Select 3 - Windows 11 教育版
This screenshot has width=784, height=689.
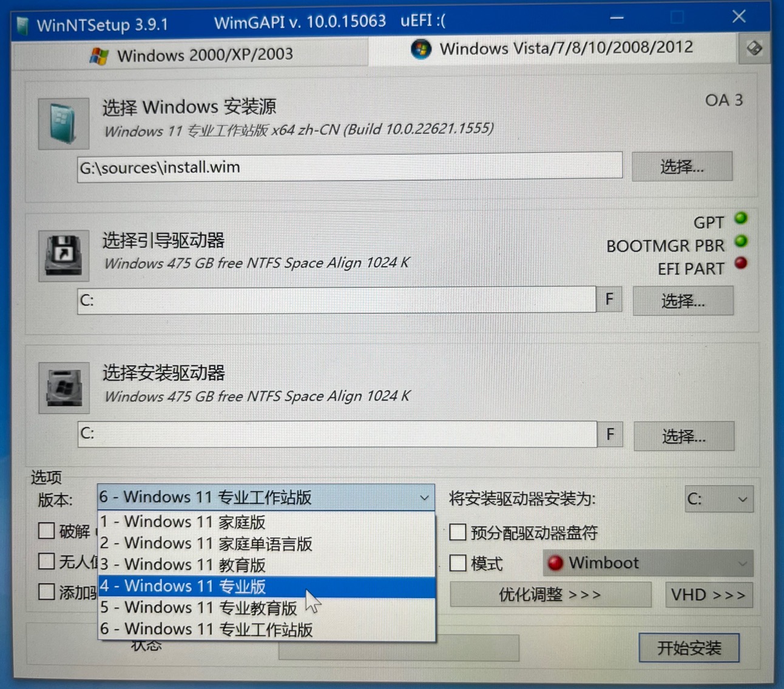[266, 565]
